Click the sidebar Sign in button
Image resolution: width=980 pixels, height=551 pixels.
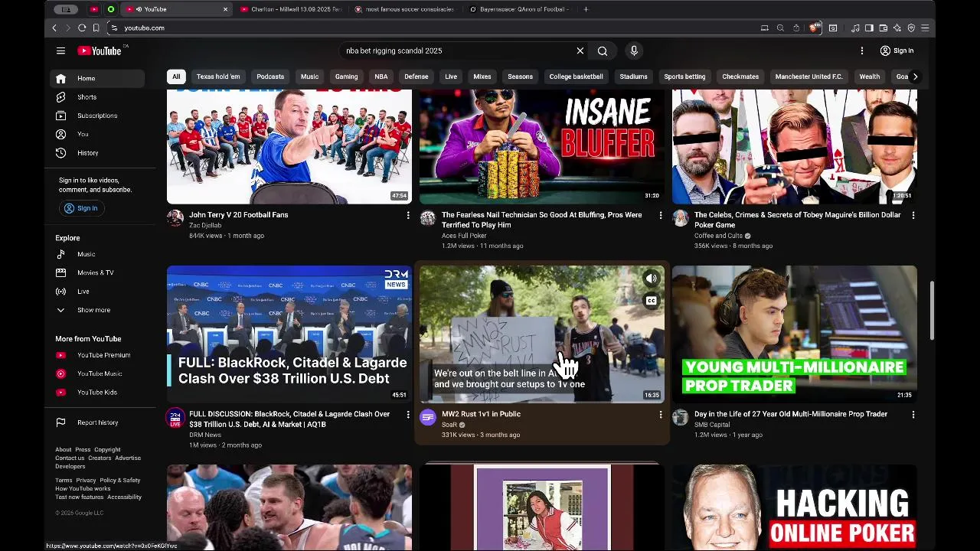click(x=80, y=208)
